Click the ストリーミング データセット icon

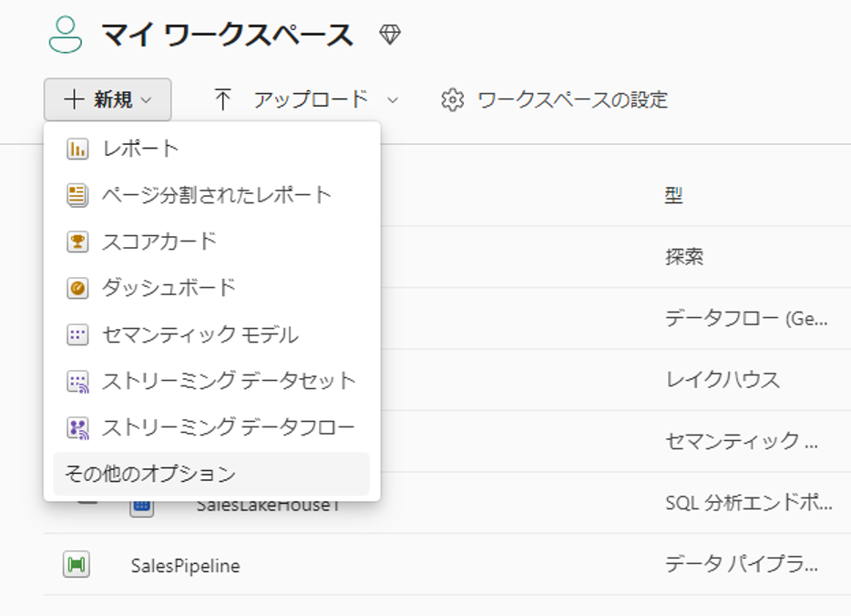77,381
